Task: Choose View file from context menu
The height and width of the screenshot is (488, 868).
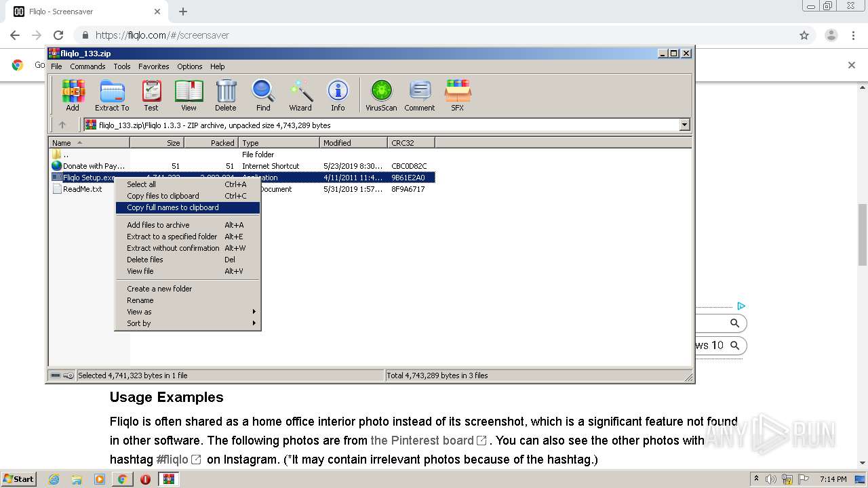Action: 188,271
